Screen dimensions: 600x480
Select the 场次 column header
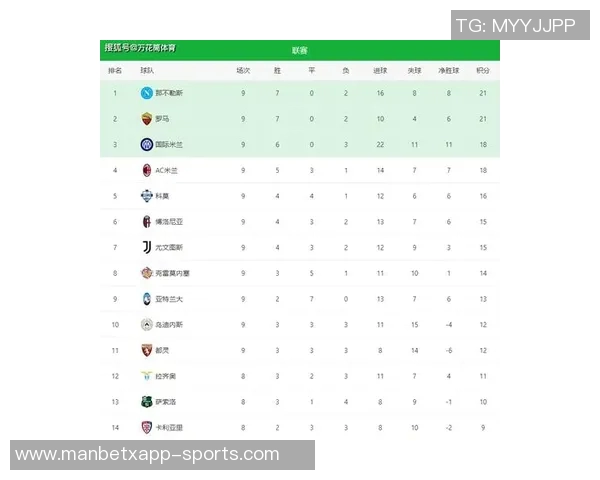coord(243,71)
